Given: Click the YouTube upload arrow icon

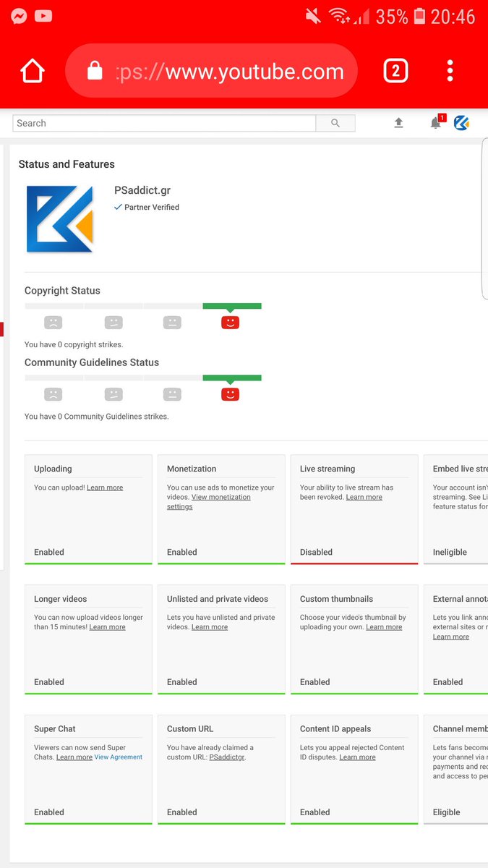Looking at the screenshot, I should click(398, 123).
